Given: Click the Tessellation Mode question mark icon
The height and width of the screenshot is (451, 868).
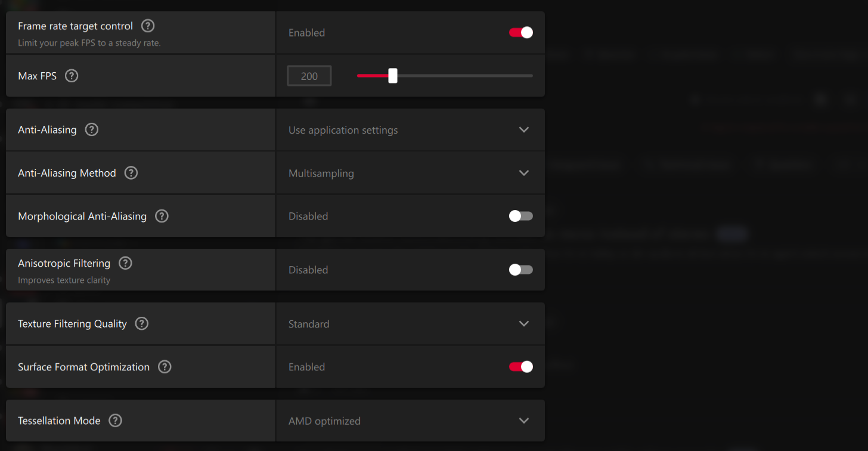Looking at the screenshot, I should coord(116,421).
